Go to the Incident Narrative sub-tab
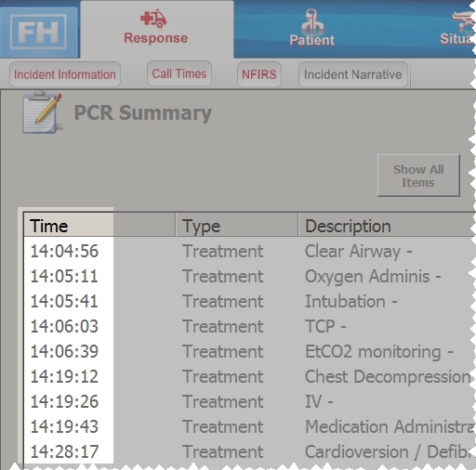476x470 pixels. (x=353, y=74)
